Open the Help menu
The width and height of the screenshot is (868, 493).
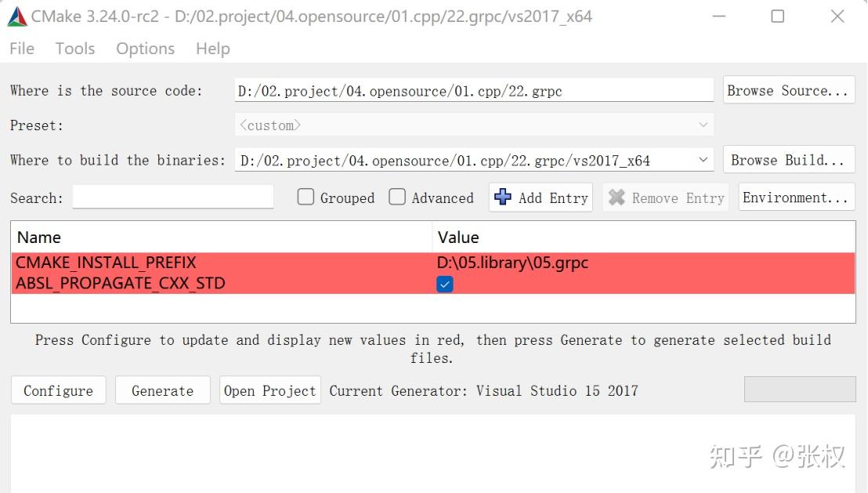[212, 49]
